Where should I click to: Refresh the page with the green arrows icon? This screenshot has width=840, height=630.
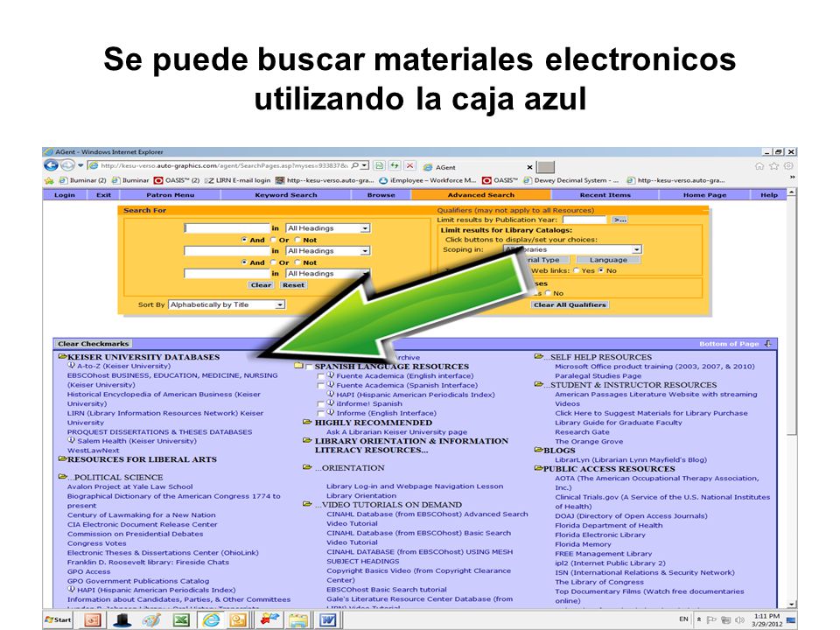click(395, 165)
